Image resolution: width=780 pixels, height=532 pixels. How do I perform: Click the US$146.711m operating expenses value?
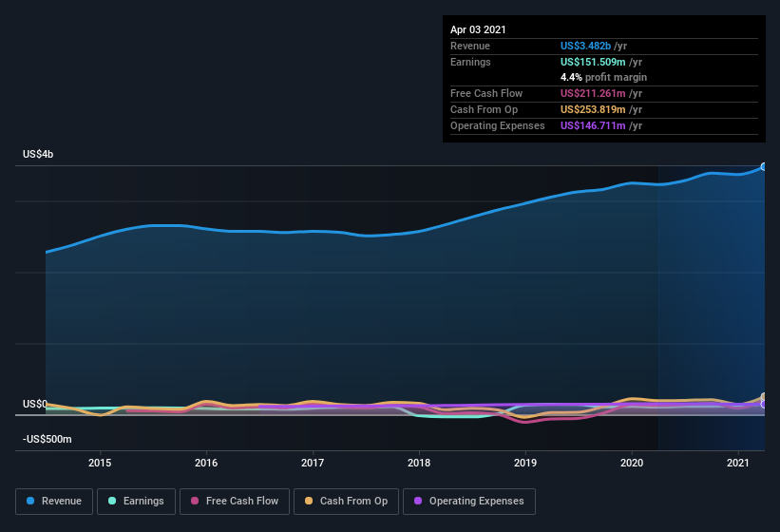point(593,125)
